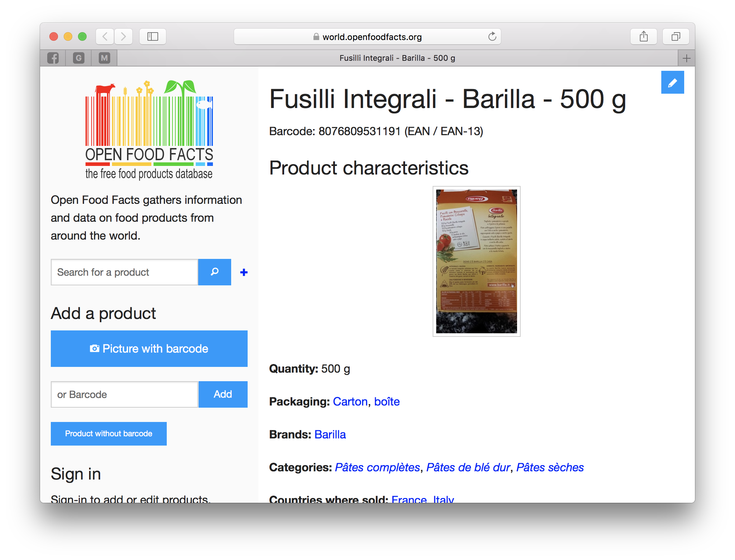
Task: Open the pinned Facebook tab
Action: [53, 58]
